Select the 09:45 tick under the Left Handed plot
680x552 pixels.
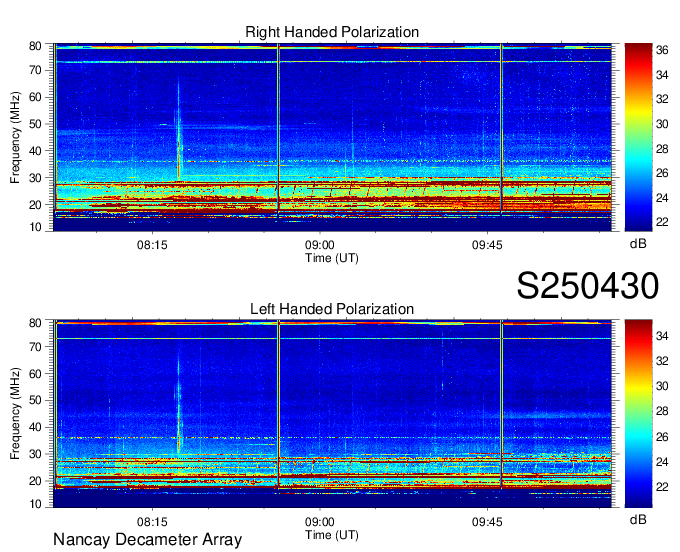pyautogui.click(x=487, y=522)
